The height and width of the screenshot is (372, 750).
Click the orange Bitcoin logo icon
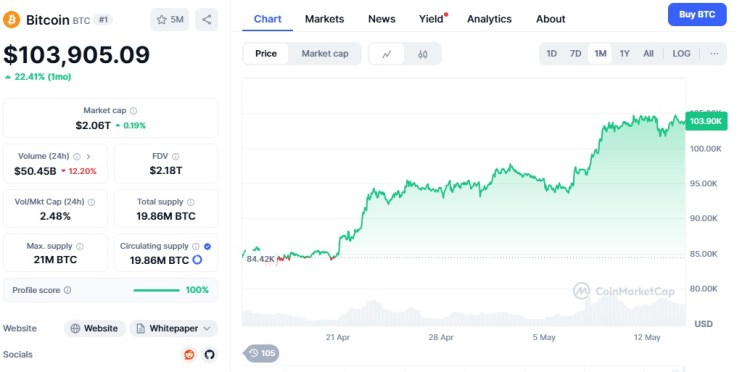click(x=11, y=20)
